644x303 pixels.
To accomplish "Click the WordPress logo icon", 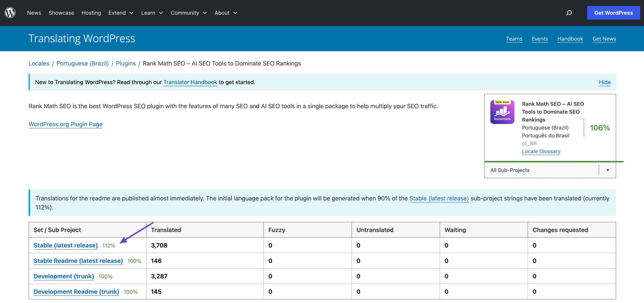I will click(x=10, y=13).
